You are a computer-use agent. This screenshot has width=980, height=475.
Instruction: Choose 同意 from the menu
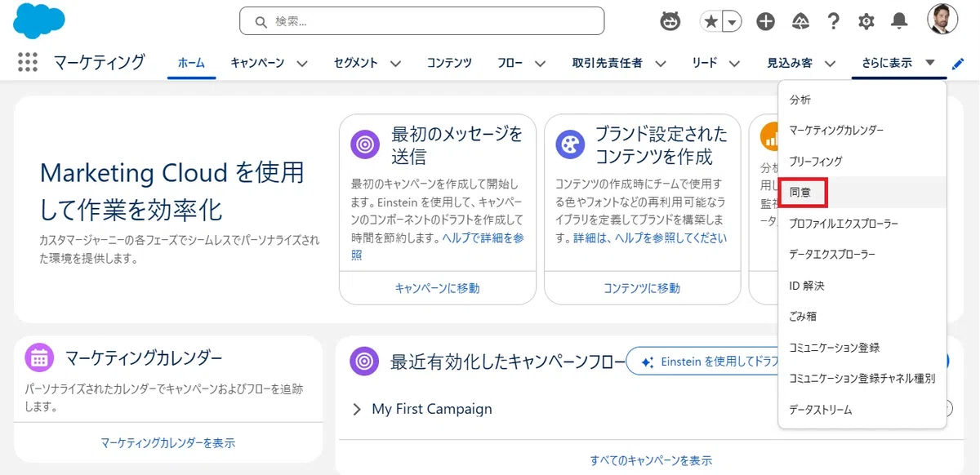coord(862,193)
